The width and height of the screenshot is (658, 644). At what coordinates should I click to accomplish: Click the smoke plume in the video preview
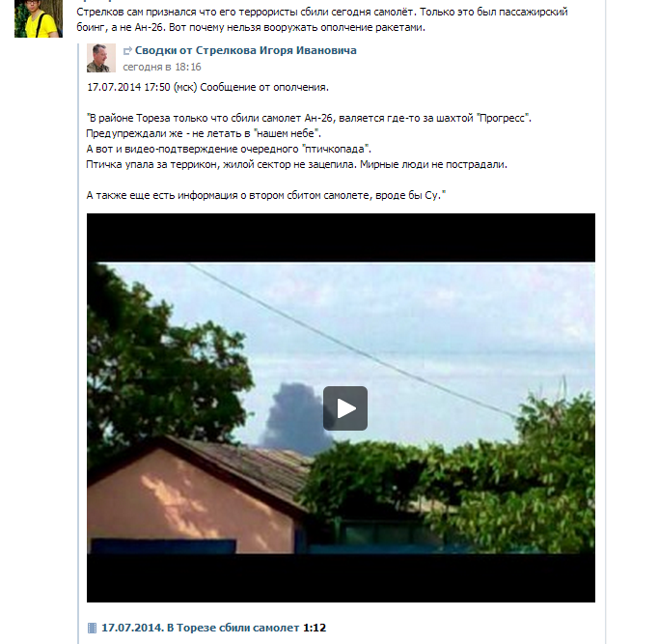(293, 418)
